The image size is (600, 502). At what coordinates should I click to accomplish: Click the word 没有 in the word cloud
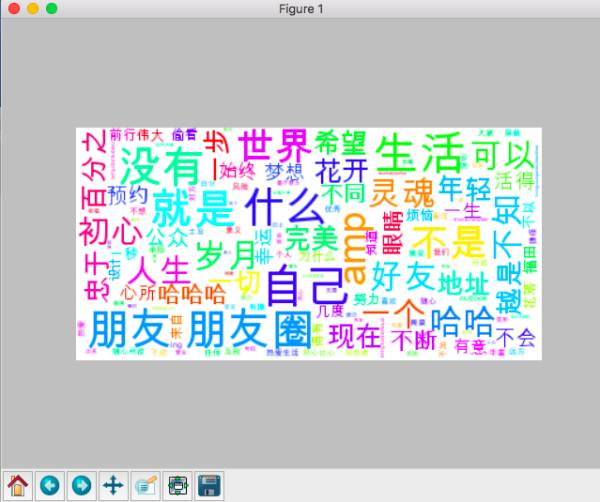click(x=162, y=168)
